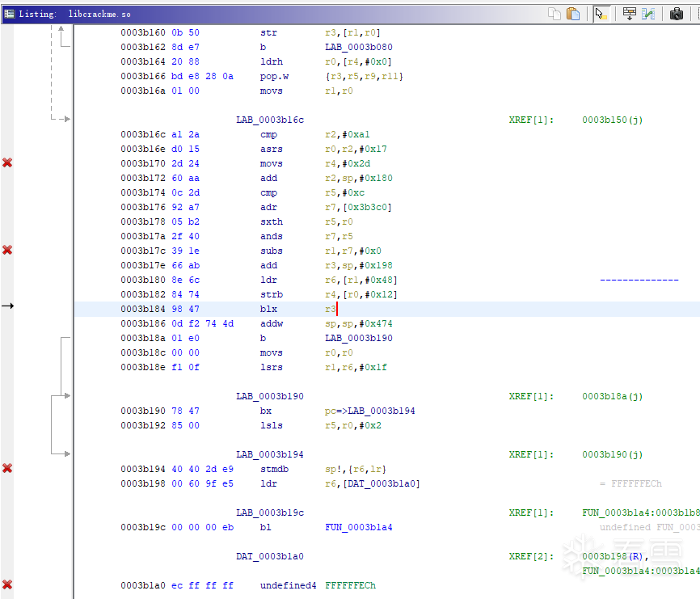Follow the LAB_0003b190 branch operand

click(358, 339)
